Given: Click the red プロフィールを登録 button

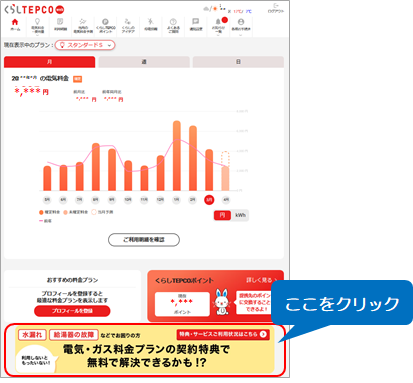Looking at the screenshot, I should point(72,311).
